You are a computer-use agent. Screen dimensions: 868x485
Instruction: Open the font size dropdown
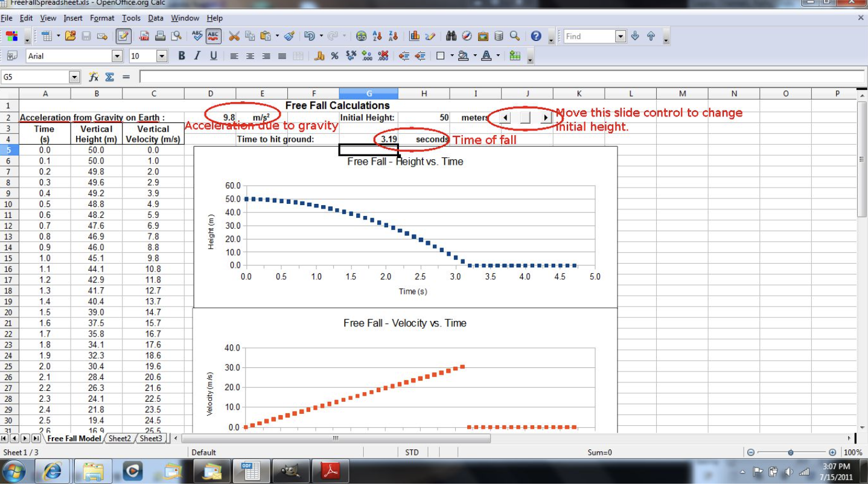[x=162, y=56]
